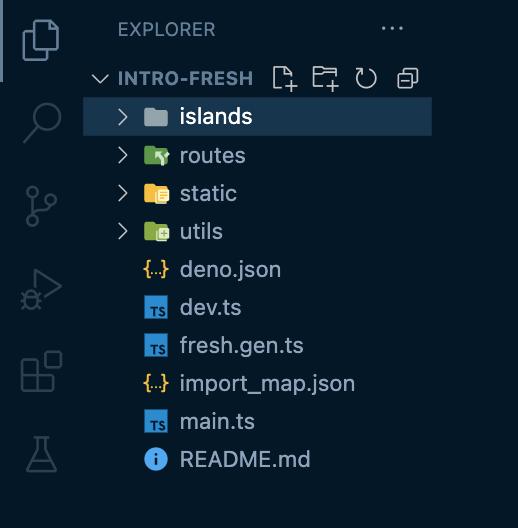Expand the routes folder

point(258,155)
